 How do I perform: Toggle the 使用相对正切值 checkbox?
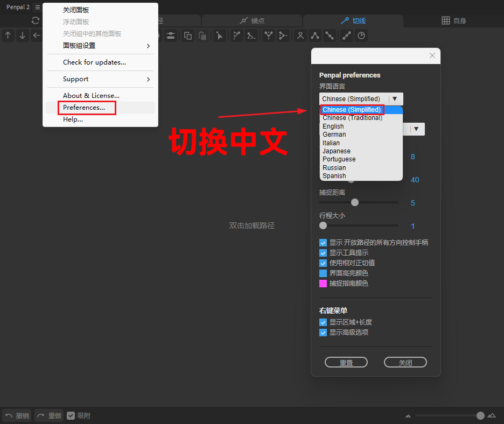[x=323, y=263]
